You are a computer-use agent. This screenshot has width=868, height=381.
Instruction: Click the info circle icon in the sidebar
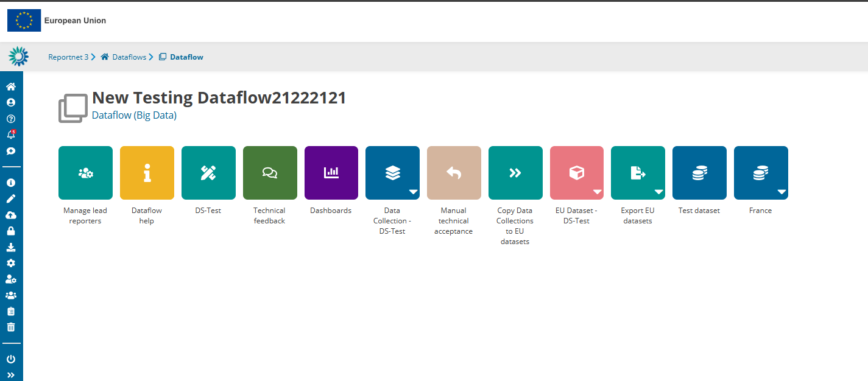[x=11, y=183]
